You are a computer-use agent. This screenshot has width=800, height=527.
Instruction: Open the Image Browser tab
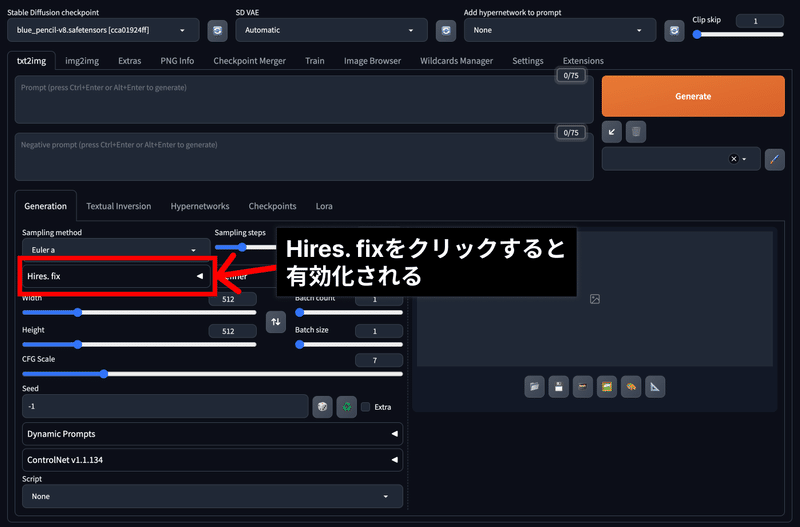[372, 61]
